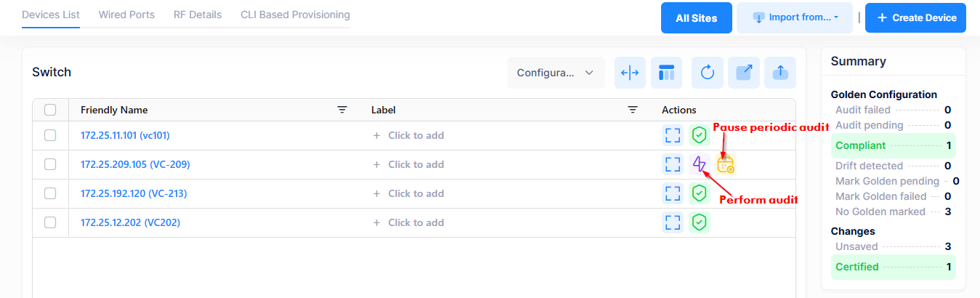
Task: Click the export upload icon in toolbar
Action: 780,73
